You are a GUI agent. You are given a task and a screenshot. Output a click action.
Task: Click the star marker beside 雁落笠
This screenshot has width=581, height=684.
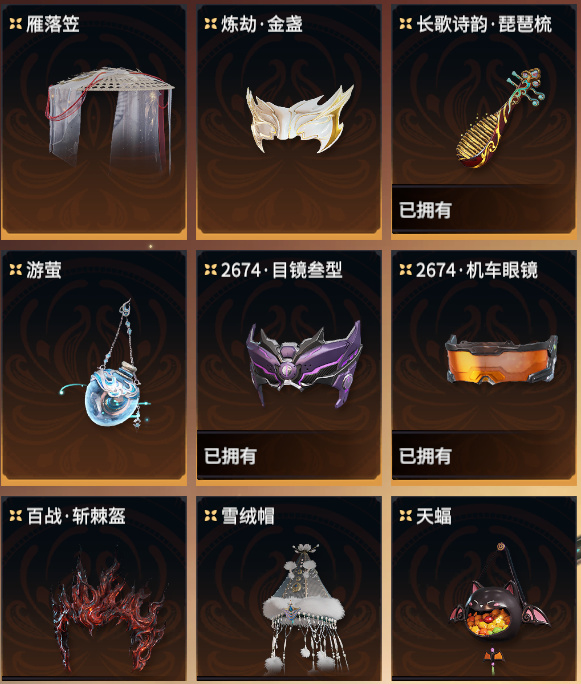[16, 24]
